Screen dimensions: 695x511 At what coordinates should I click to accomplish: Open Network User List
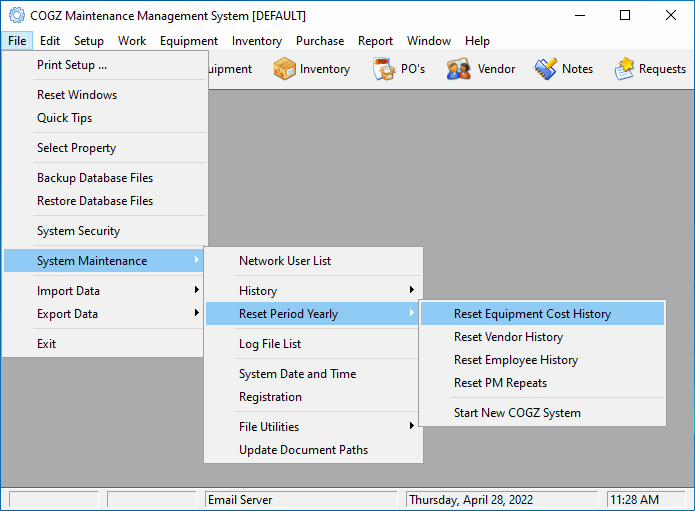313,261
